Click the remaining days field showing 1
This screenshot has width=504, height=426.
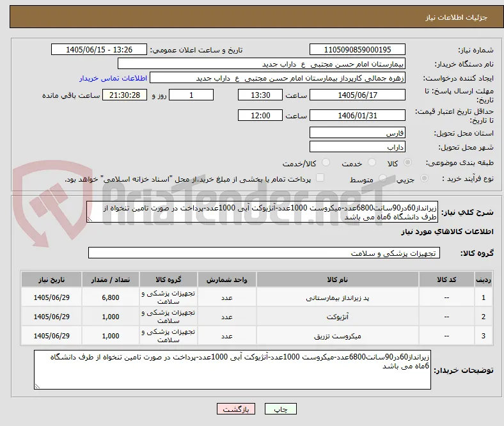[x=191, y=95]
